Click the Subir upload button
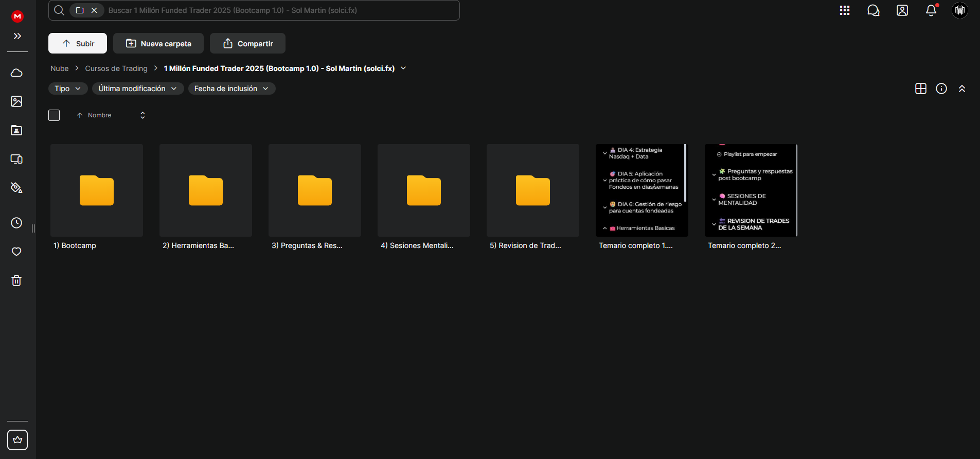This screenshot has width=980, height=459. tap(78, 43)
